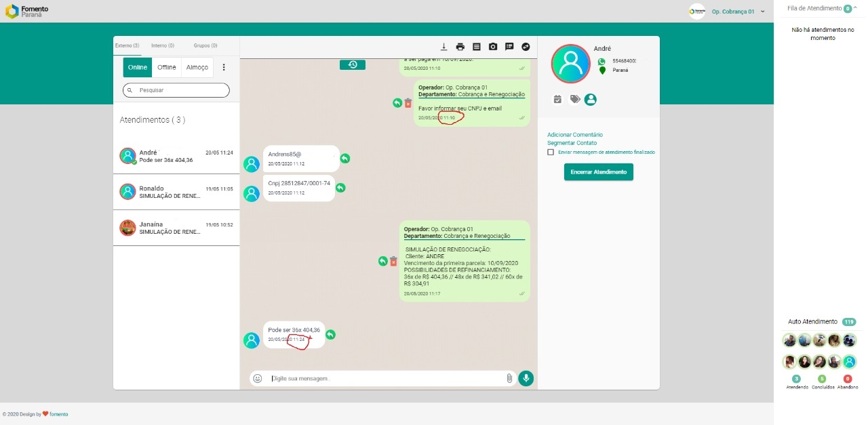The width and height of the screenshot is (868, 425).
Task: Reply to the 'Favor informar seu CNPJ' message
Action: pyautogui.click(x=397, y=103)
